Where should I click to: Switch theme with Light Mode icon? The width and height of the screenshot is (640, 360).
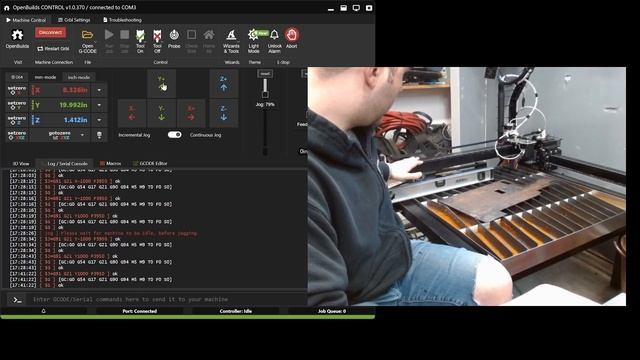253,35
